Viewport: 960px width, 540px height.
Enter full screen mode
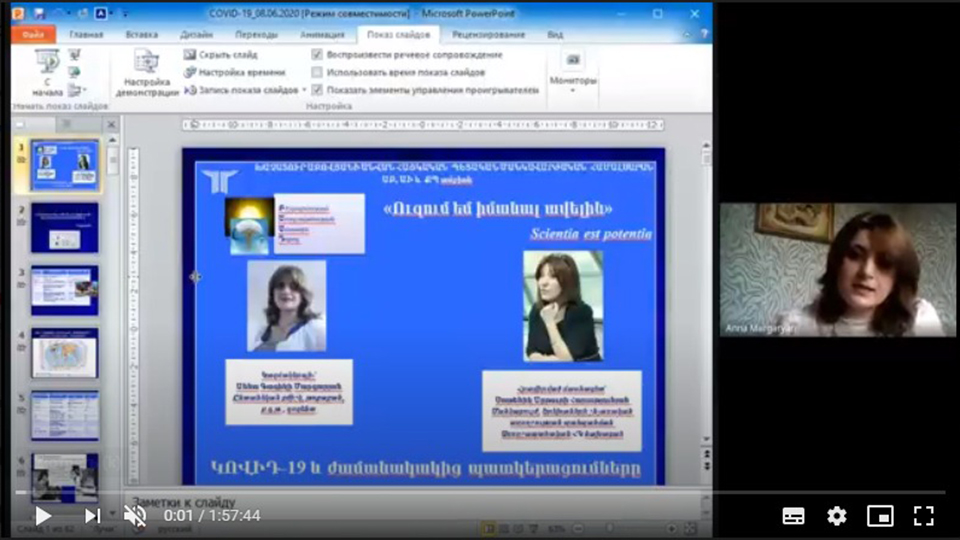924,515
